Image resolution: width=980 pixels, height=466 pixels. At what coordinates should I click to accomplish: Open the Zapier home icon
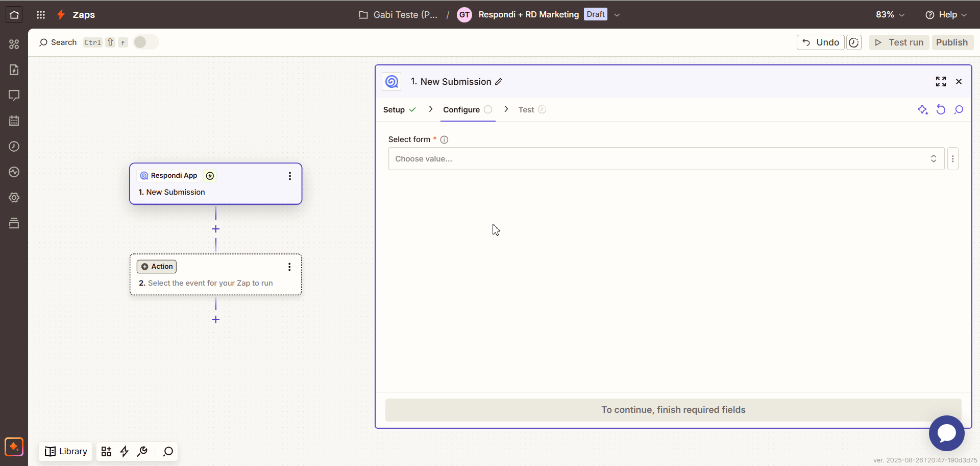pyautogui.click(x=14, y=15)
